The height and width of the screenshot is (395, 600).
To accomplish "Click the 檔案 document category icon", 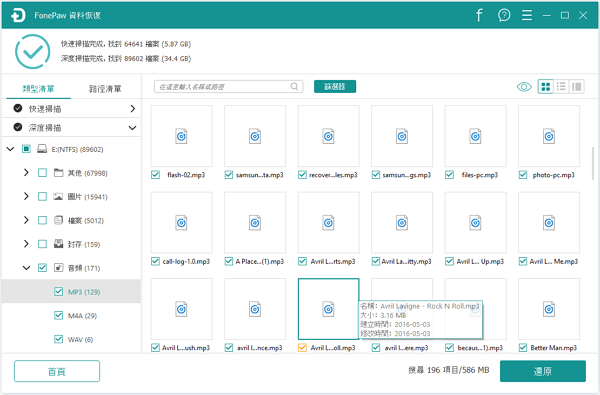I will pyautogui.click(x=58, y=220).
